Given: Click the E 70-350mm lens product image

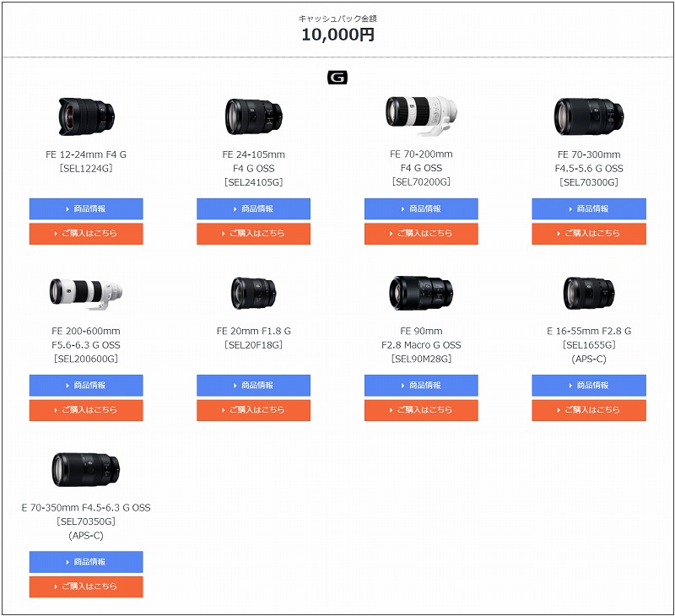Looking at the screenshot, I should tap(86, 469).
